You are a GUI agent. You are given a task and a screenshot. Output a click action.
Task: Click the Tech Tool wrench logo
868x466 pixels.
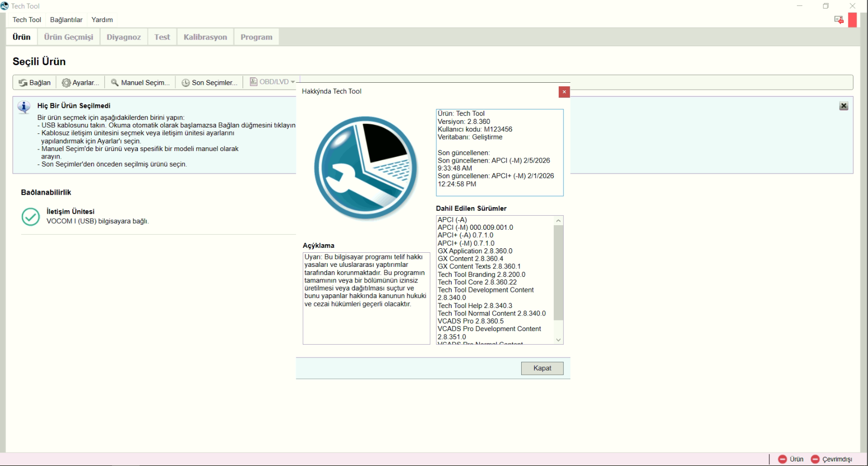(365, 168)
